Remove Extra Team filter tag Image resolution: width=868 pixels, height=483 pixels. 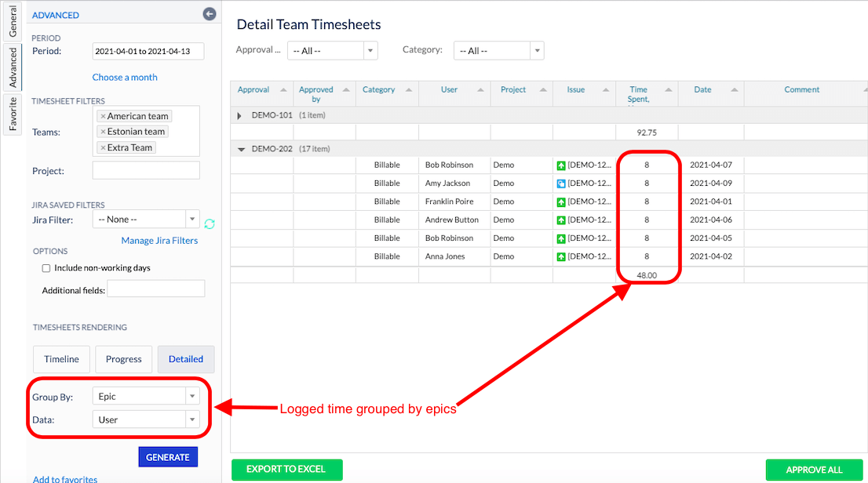pyautogui.click(x=103, y=147)
